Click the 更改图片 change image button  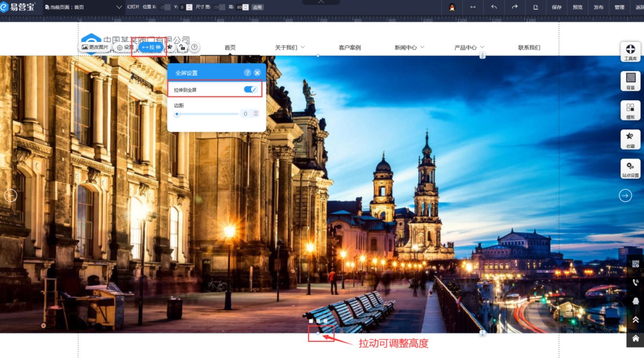click(94, 47)
